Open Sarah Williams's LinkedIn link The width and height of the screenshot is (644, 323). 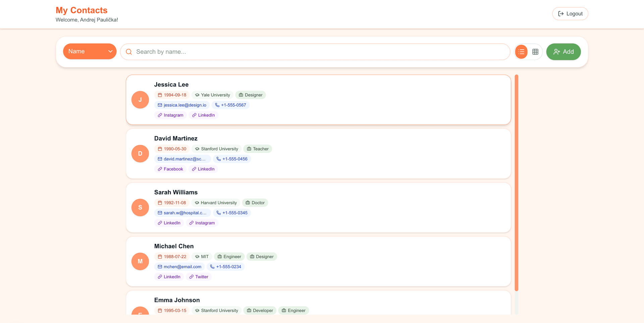[x=169, y=223]
